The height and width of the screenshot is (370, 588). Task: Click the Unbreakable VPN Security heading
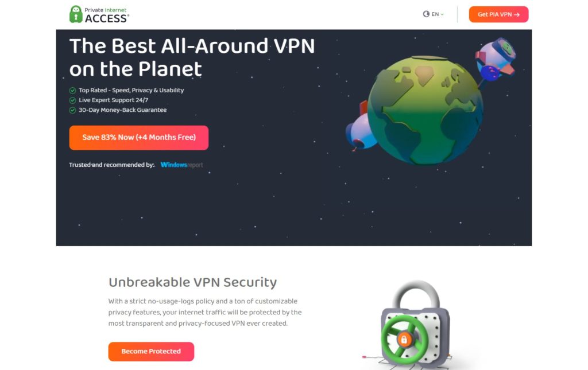(193, 282)
